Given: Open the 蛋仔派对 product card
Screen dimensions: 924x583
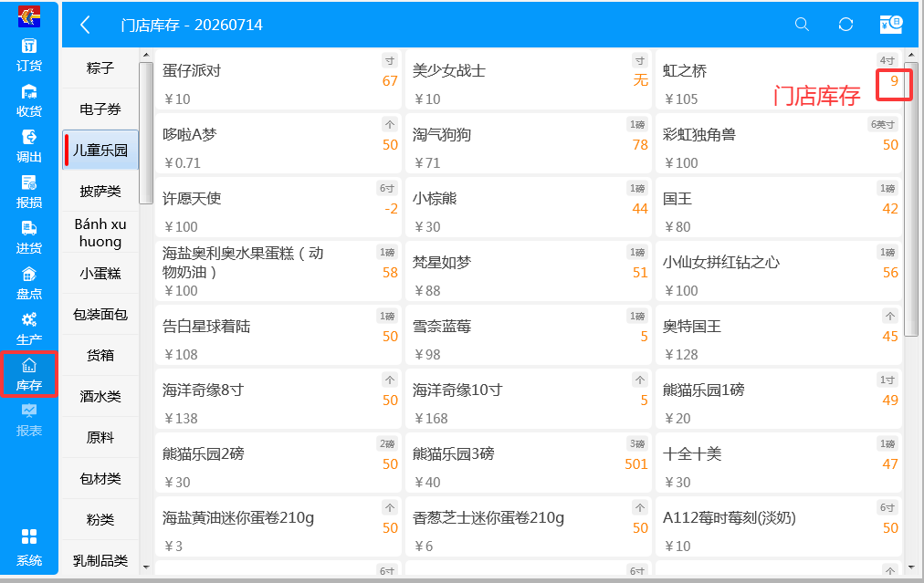Looking at the screenshot, I should 278,80.
